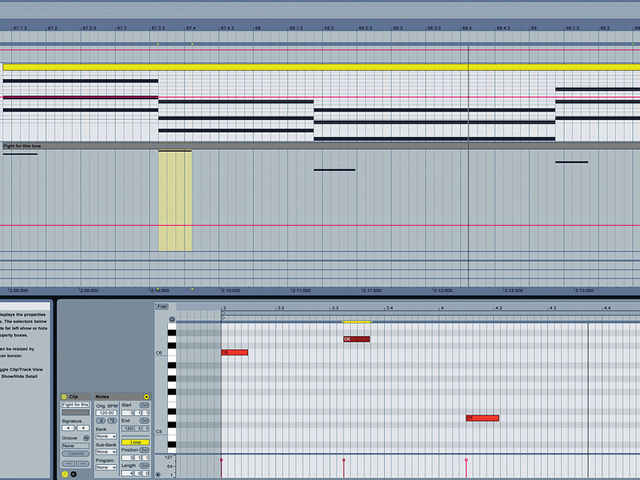
Task: Click the Signature denominator field
Action: 83,428
